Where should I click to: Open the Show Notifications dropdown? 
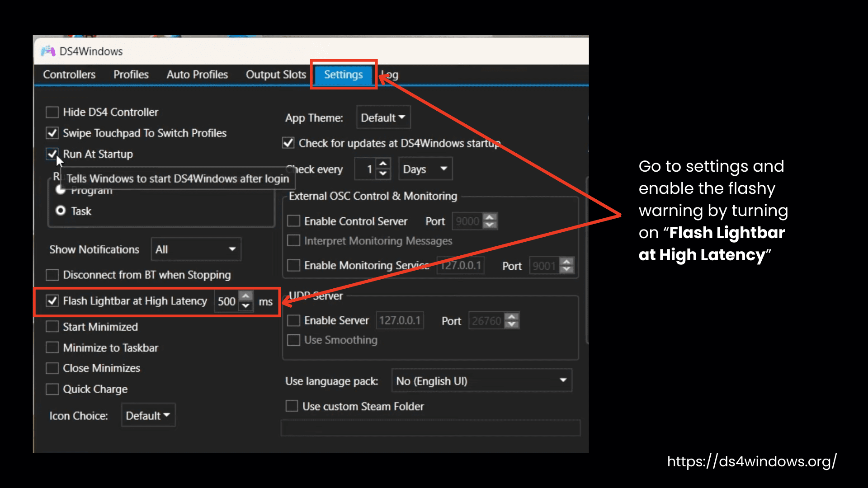tap(196, 249)
